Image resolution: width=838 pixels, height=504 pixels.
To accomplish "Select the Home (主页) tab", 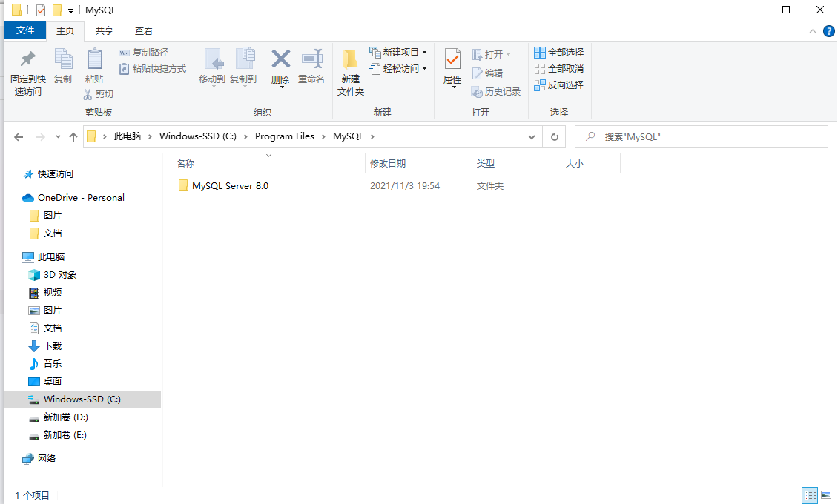I will (65, 31).
